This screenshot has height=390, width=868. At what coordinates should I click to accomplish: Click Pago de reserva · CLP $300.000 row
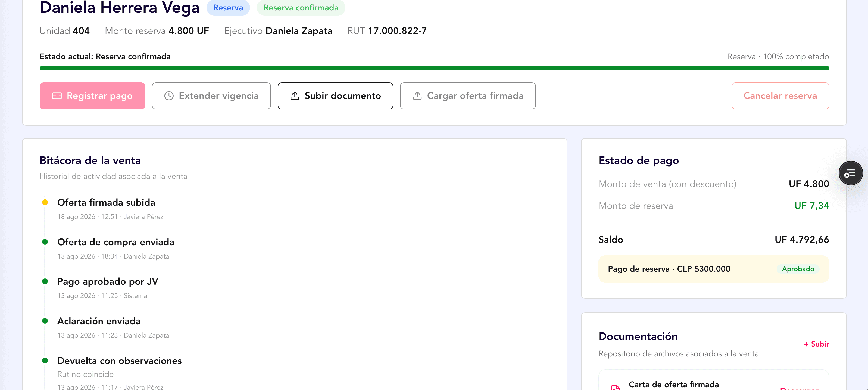click(x=713, y=269)
